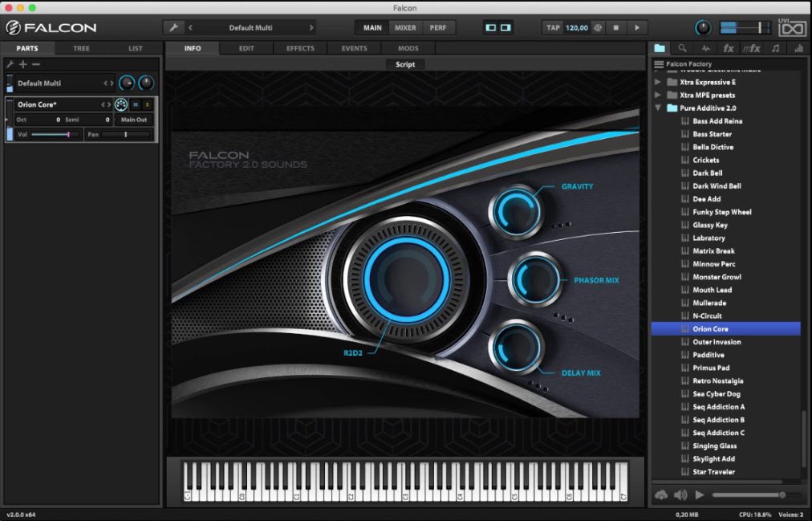
Task: Click the tempo sync @ icon
Action: (x=598, y=27)
